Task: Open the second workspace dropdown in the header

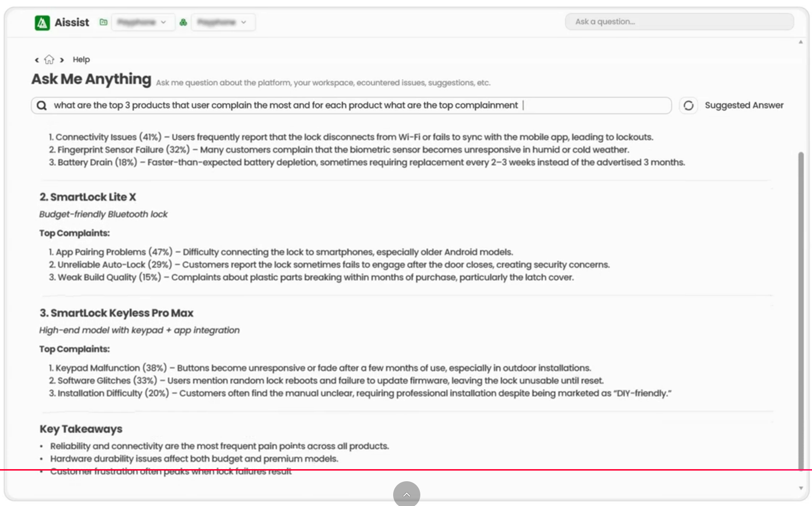Action: 223,22
